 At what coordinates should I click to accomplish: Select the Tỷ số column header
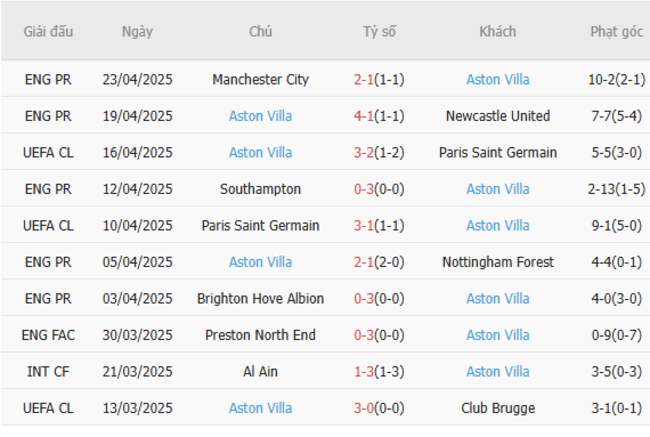(x=379, y=32)
